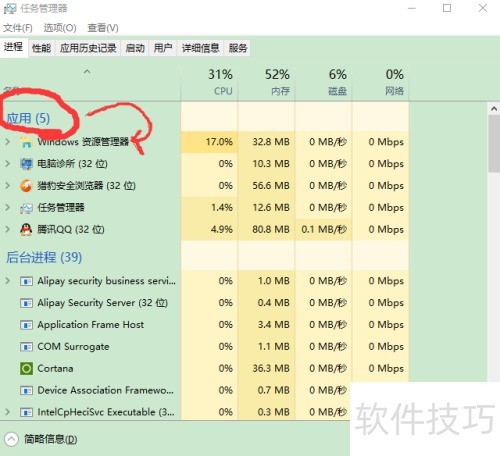Sort by the CPU column header
The height and width of the screenshot is (456, 500).
(209, 83)
